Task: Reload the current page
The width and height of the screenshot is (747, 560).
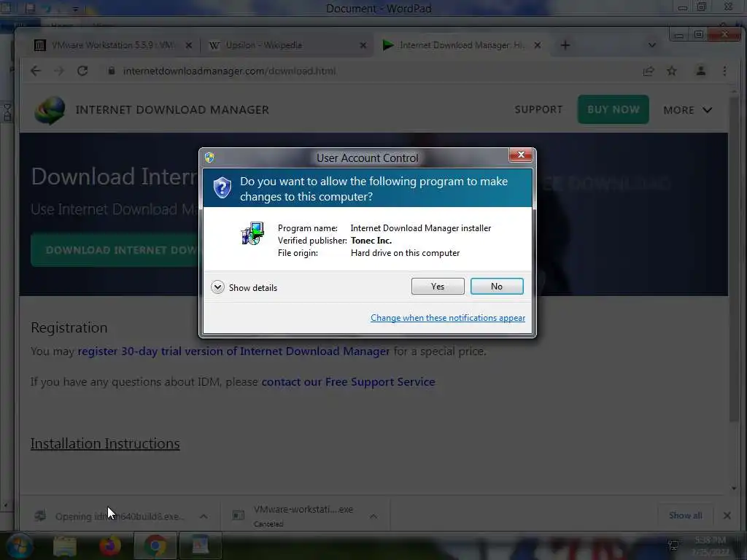Action: pyautogui.click(x=82, y=71)
